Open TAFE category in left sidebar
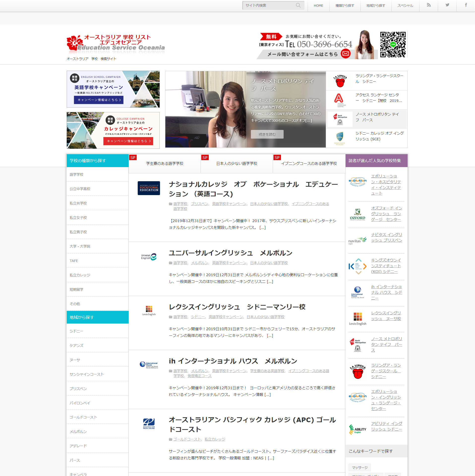Viewport: 475px width, 476px height. tap(74, 261)
